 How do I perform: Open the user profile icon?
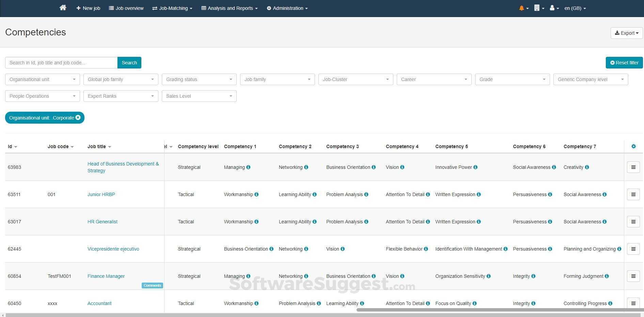coord(552,8)
